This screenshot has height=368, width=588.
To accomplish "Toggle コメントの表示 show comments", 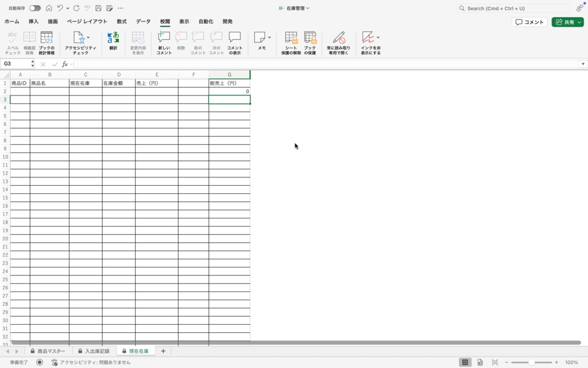I will [235, 43].
